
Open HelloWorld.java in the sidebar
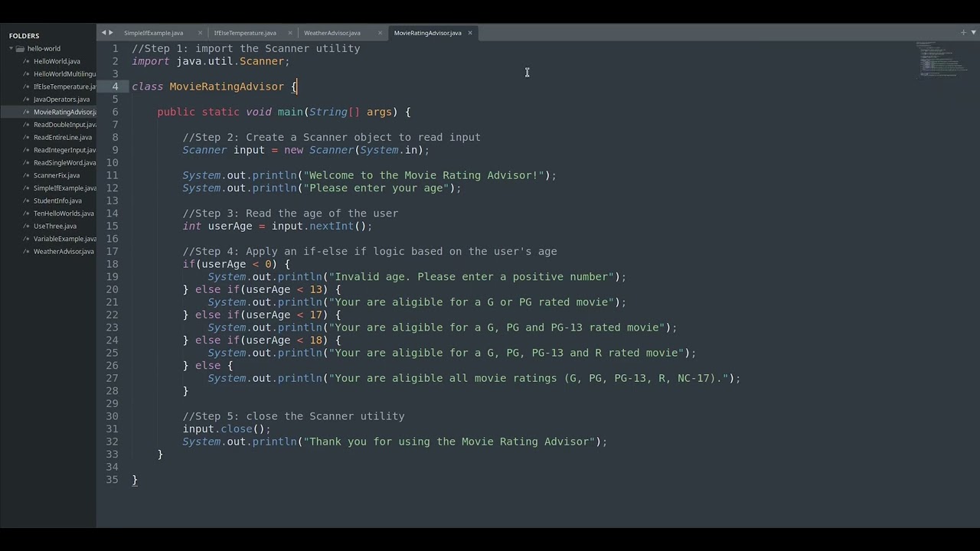pos(57,61)
